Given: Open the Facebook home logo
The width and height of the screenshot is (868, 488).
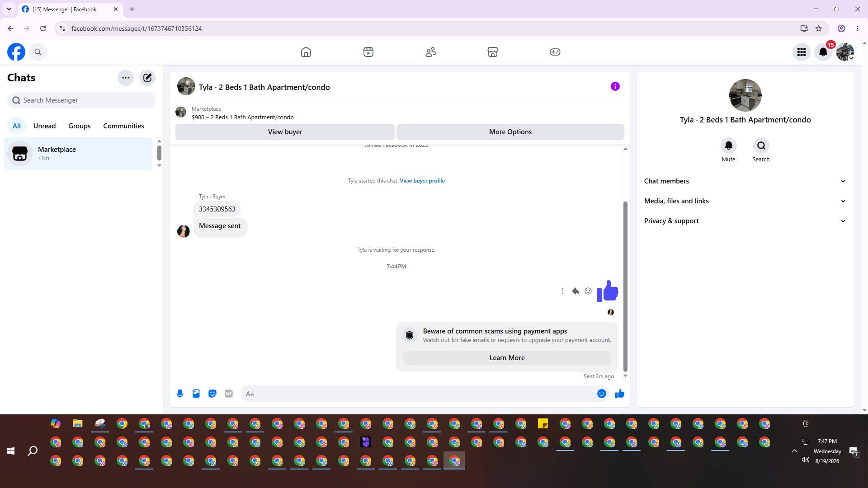Looking at the screenshot, I should (16, 52).
